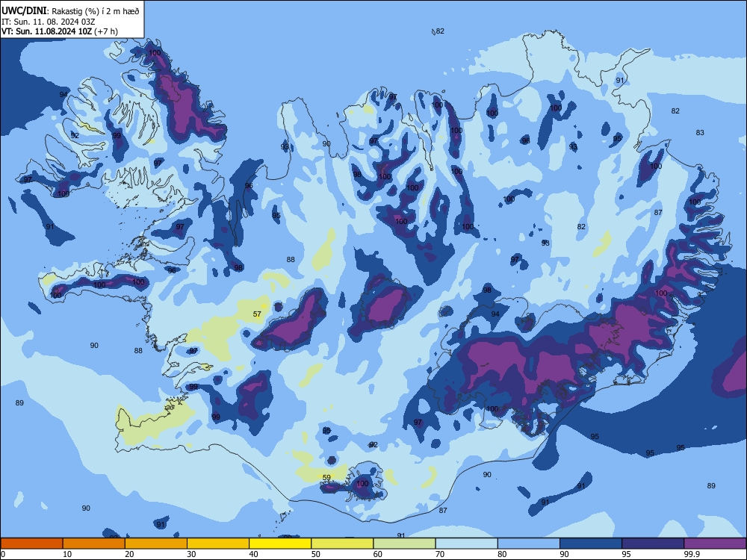The height and width of the screenshot is (560, 747).
Task: Click legend tick label '40'
Action: [x=254, y=554]
